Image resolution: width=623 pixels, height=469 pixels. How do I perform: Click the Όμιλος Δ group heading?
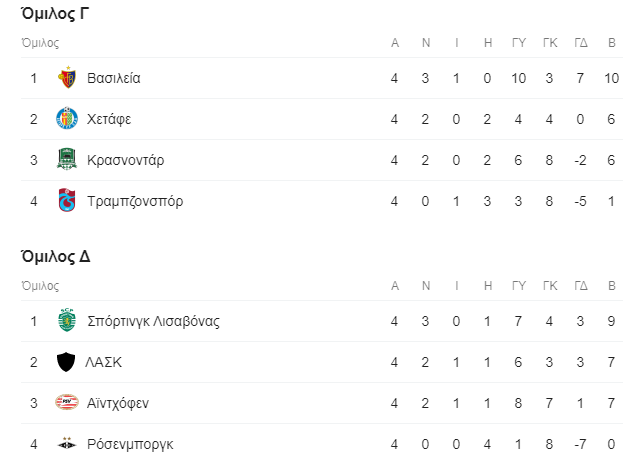[55, 256]
